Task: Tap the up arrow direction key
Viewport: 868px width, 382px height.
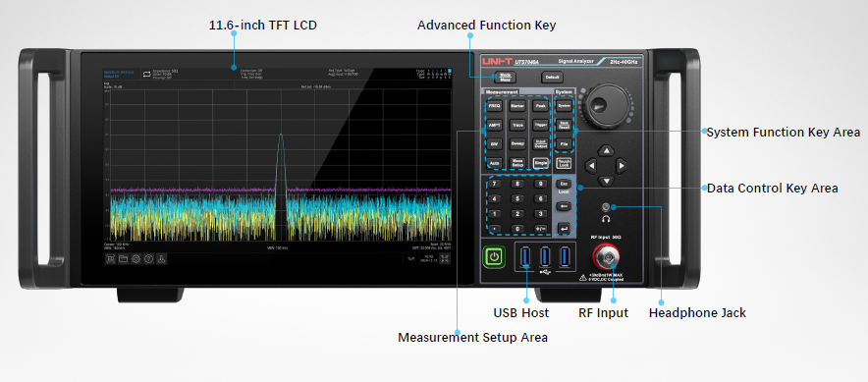Action: pos(607,150)
